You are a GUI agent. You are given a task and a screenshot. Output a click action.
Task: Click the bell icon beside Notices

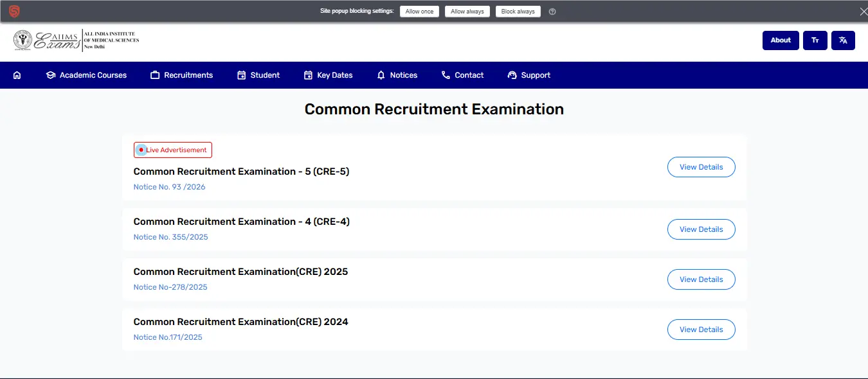(x=381, y=75)
